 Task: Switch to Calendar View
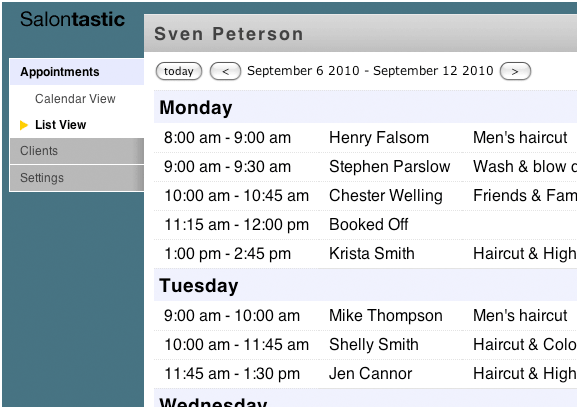[75, 99]
